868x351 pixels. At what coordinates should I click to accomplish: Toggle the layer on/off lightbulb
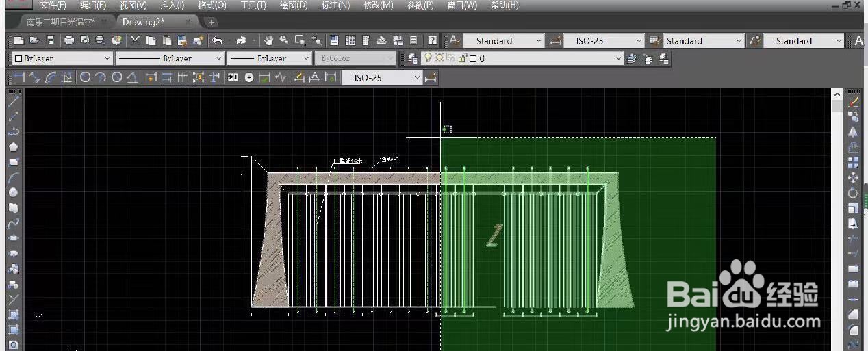tap(429, 58)
